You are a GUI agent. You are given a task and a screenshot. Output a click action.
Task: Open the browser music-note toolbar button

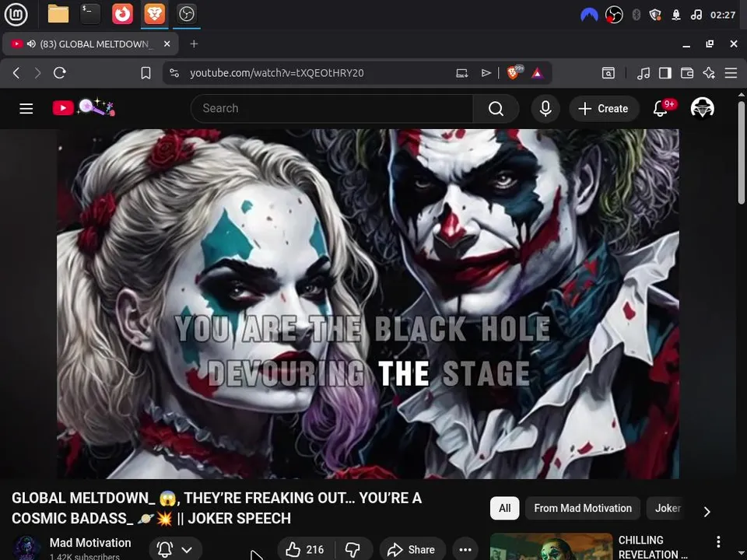[644, 73]
